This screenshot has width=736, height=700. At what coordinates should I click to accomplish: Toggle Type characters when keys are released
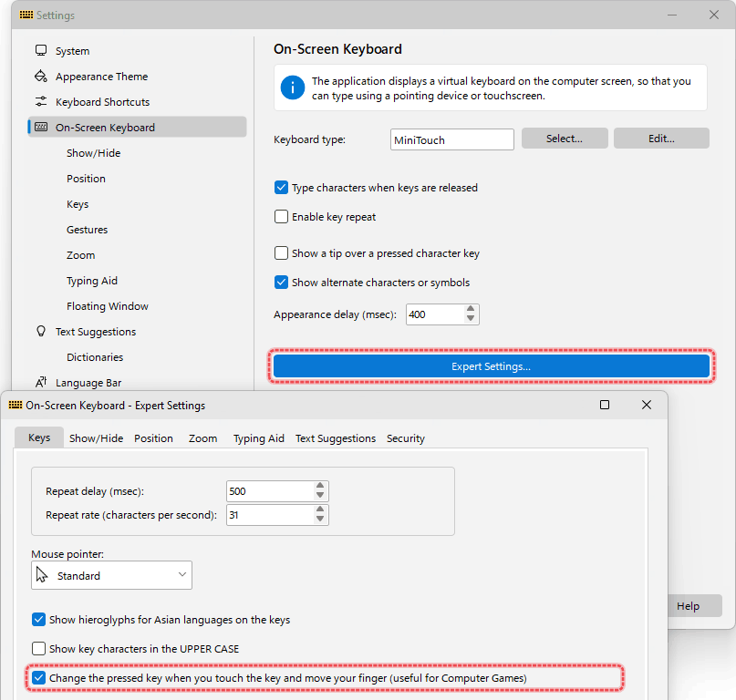click(x=281, y=188)
